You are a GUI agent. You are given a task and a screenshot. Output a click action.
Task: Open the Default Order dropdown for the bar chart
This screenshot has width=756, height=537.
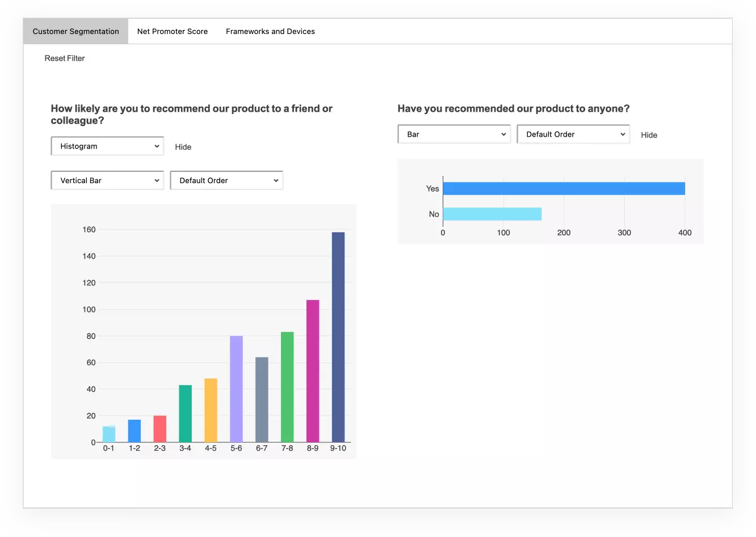pos(573,134)
